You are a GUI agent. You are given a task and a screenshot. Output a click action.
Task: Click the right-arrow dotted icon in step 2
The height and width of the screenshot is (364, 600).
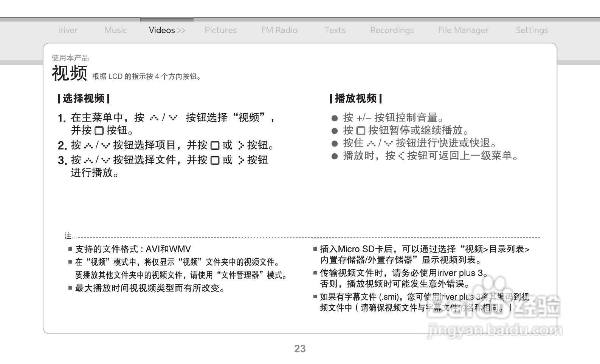pyautogui.click(x=241, y=145)
